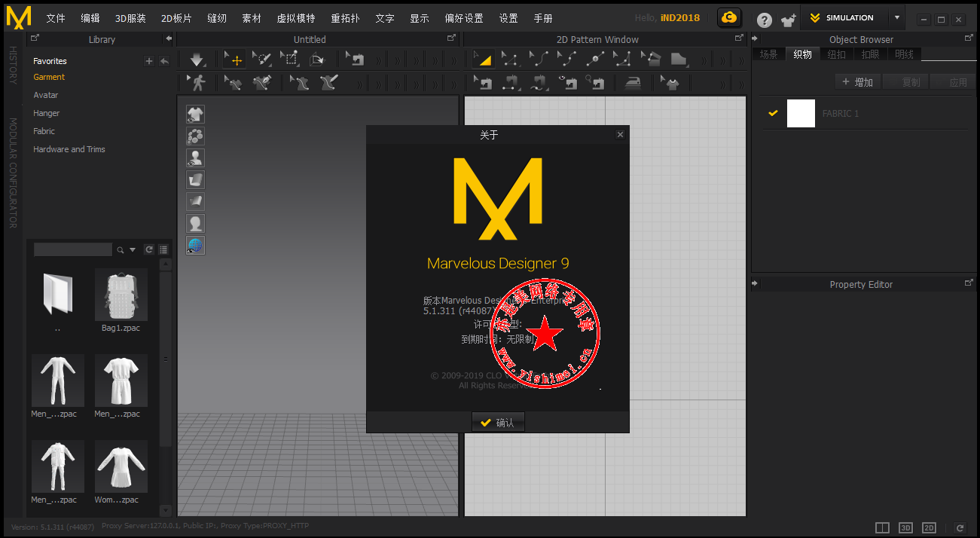
Task: Toggle Library list view icon
Action: (x=163, y=249)
